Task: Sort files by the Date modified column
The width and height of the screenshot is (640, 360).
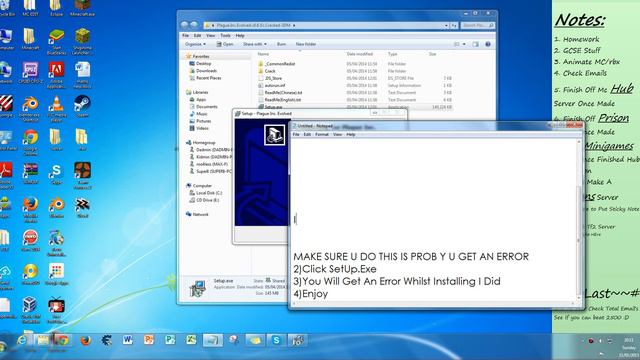Action: pos(360,54)
